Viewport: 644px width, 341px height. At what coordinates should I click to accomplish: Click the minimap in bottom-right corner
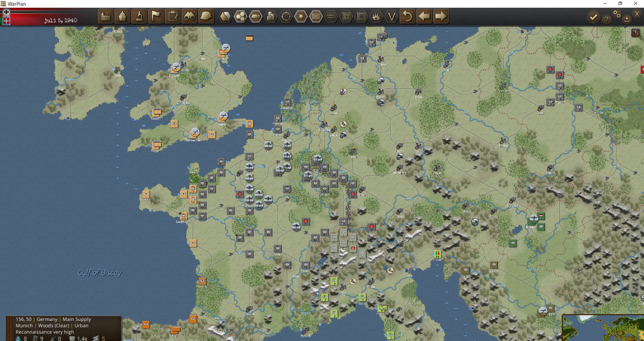pyautogui.click(x=603, y=328)
